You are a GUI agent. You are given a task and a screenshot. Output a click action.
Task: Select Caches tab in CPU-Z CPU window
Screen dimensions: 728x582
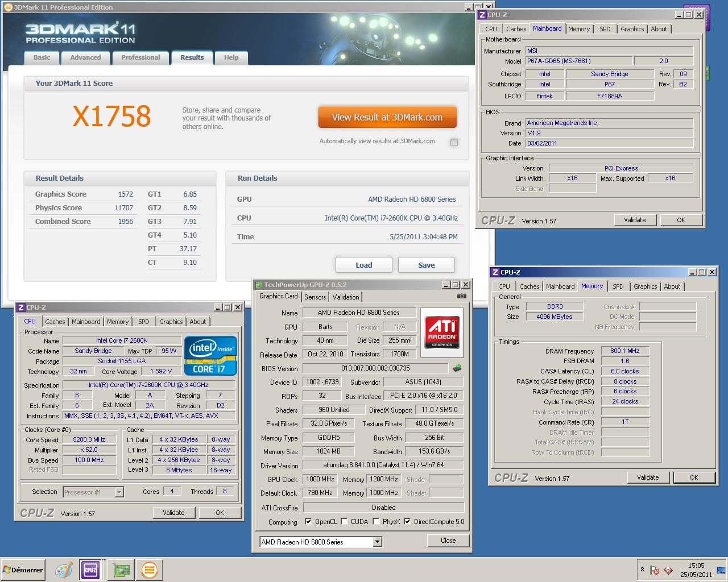point(55,322)
